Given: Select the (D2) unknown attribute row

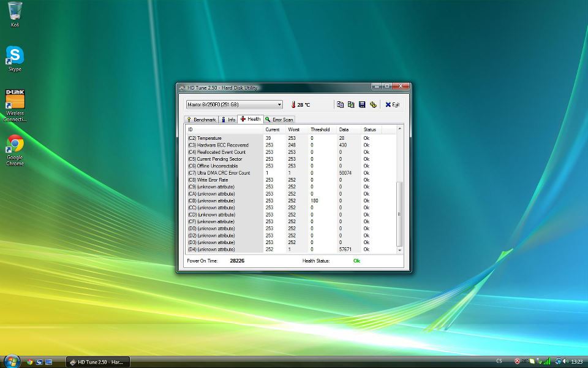Looking at the screenshot, I should tap(291, 236).
